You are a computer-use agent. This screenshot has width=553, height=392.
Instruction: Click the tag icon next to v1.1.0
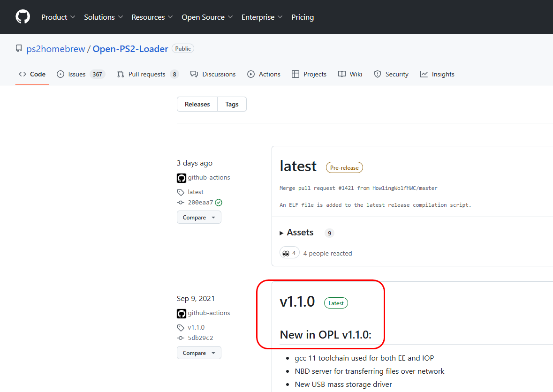pyautogui.click(x=181, y=328)
